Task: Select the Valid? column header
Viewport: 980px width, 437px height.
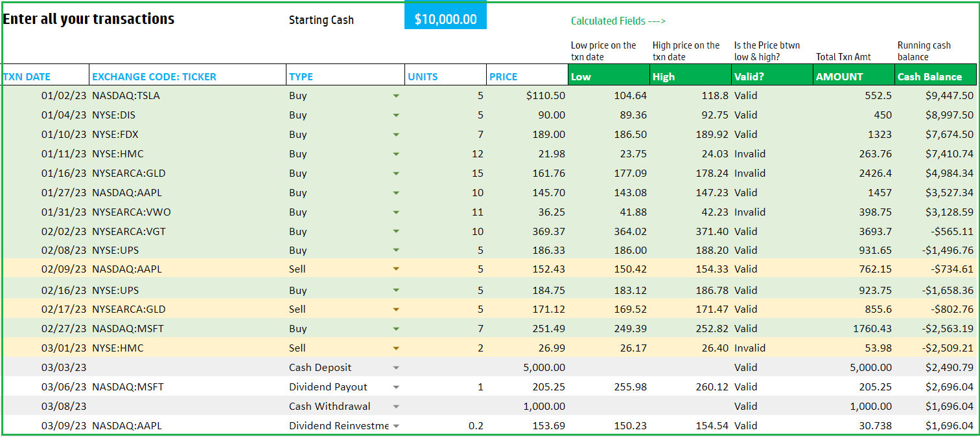Action: pyautogui.click(x=772, y=75)
